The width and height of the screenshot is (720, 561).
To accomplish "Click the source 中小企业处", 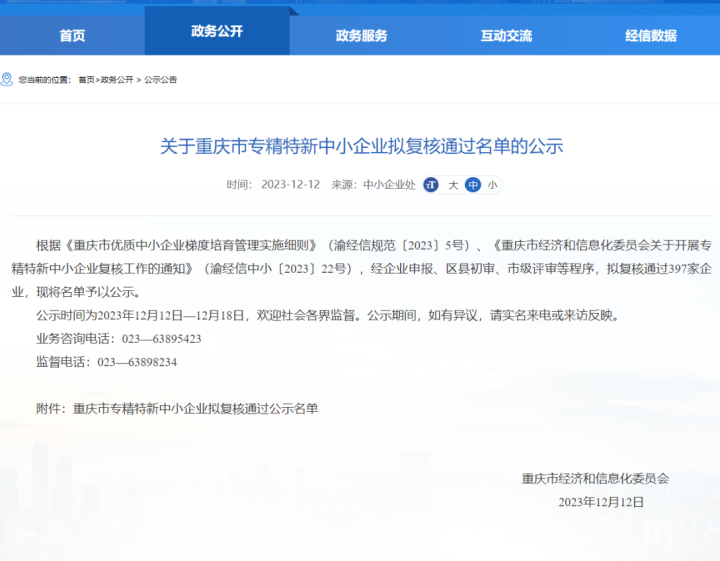I will click(x=389, y=185).
